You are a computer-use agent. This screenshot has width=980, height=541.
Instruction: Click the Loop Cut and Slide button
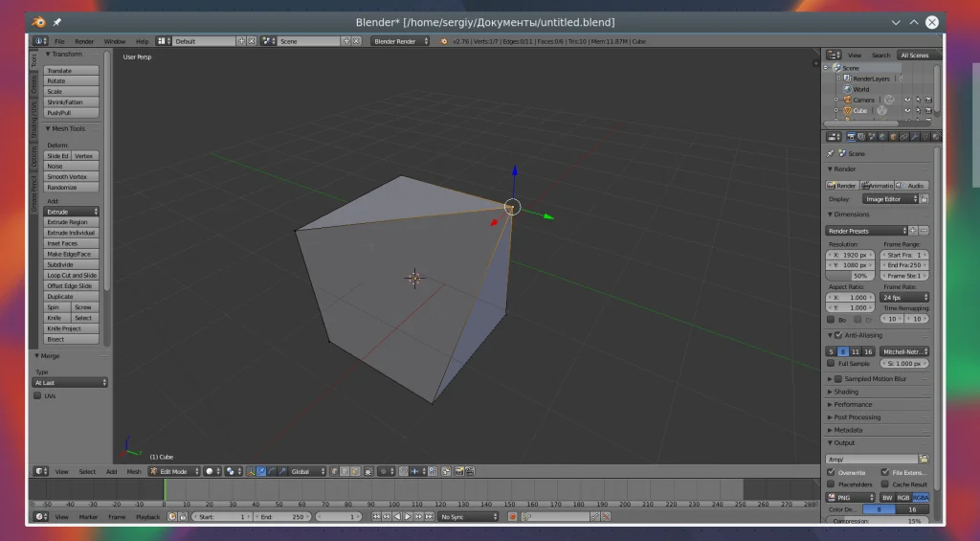pyautogui.click(x=72, y=275)
